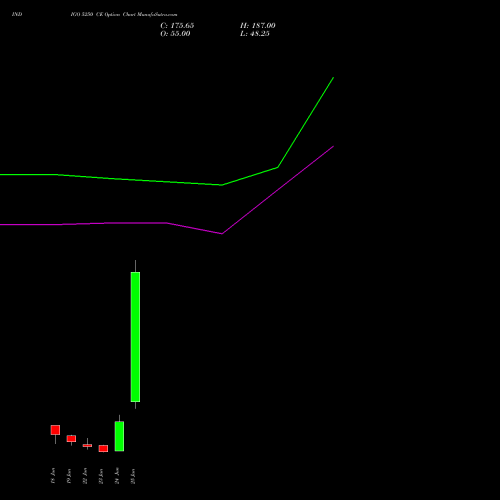Click the 'IND' symbol text at top left
500x500 pixels.
coord(17,14)
